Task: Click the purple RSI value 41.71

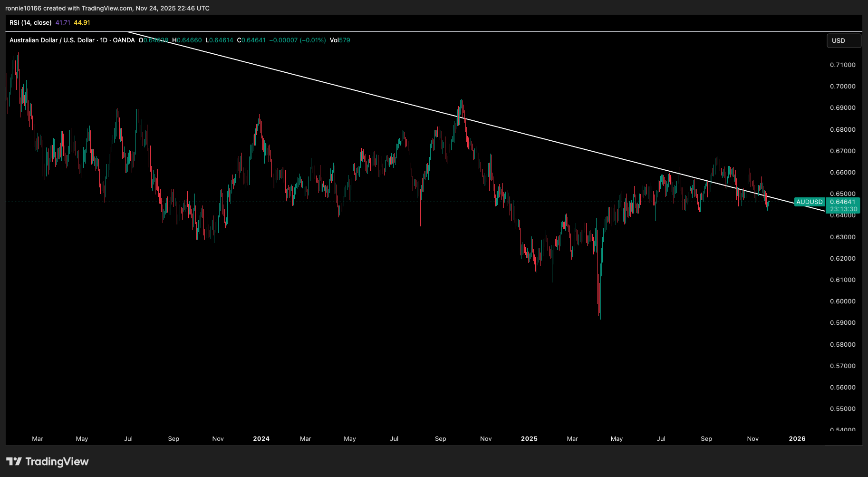Action: (x=62, y=22)
